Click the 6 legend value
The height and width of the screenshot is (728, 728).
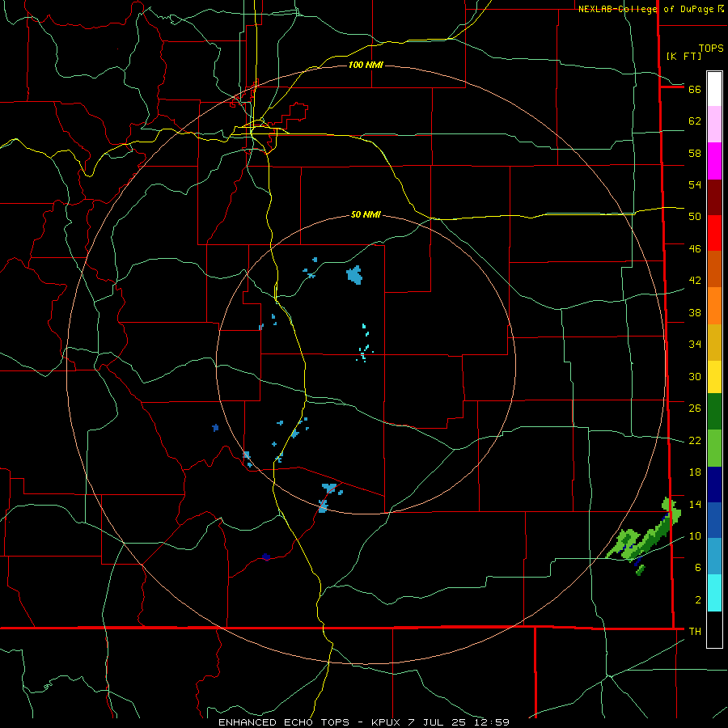coord(698,568)
